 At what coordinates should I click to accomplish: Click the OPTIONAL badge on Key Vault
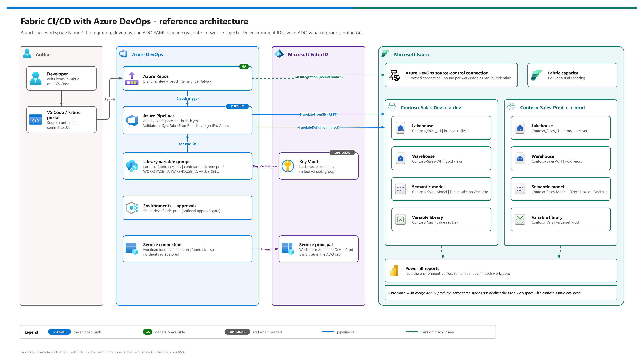click(342, 153)
